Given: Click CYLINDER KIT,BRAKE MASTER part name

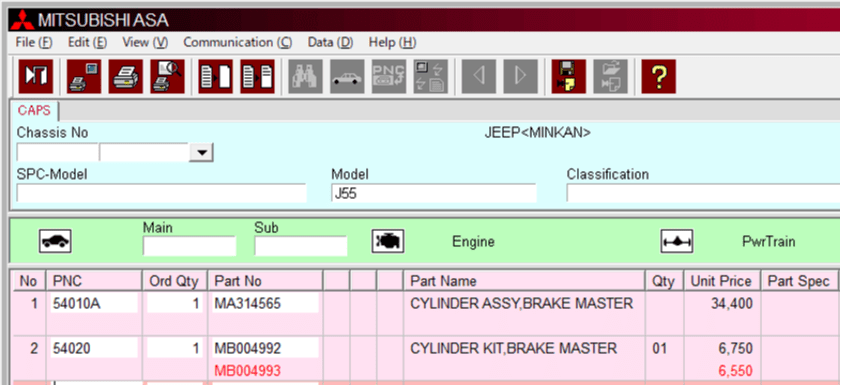Looking at the screenshot, I should (513, 349).
